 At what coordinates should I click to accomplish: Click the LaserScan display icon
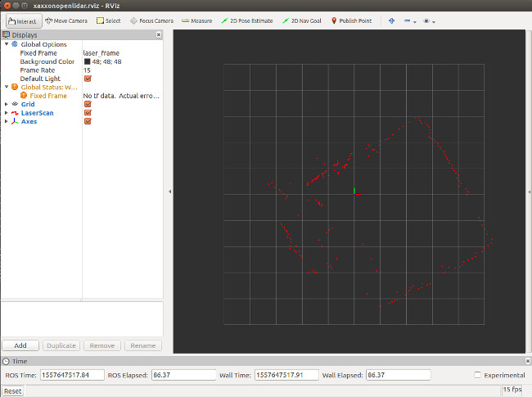pos(15,113)
